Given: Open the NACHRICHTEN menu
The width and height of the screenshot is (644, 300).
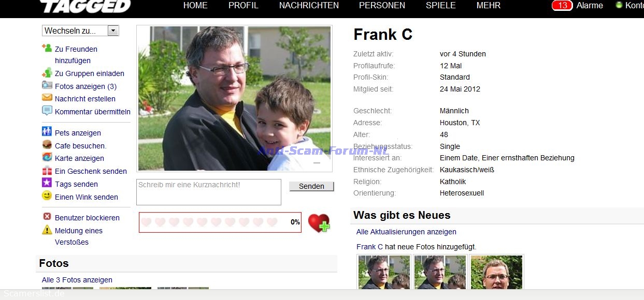Looking at the screenshot, I should click(x=309, y=5).
